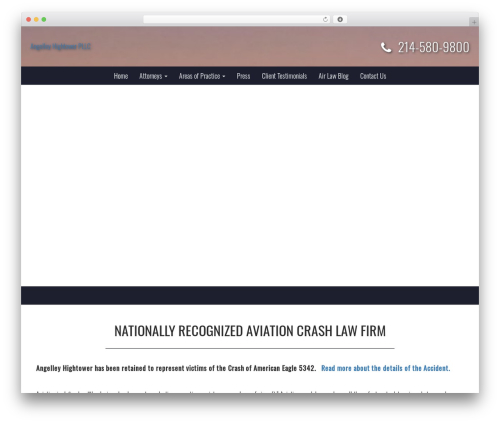Image resolution: width=500 pixels, height=423 pixels.
Task: Maximize the window with the green button
Action: [x=44, y=19]
